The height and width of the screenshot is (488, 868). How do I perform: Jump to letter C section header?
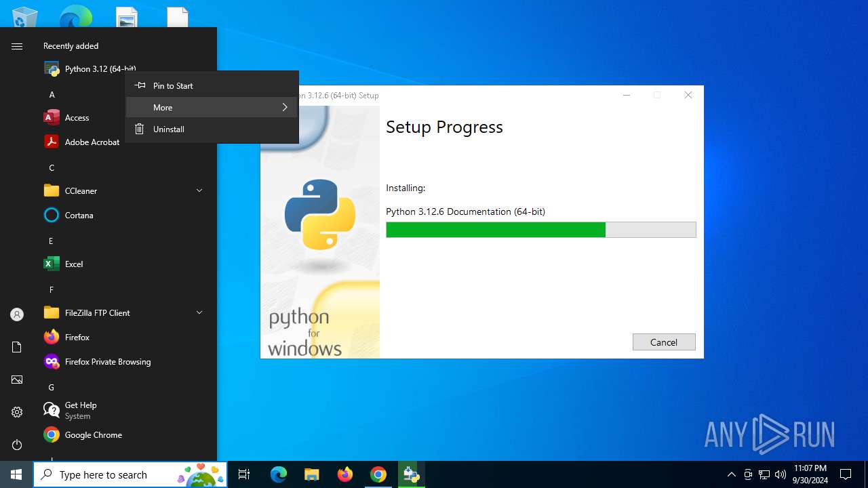pos(52,168)
